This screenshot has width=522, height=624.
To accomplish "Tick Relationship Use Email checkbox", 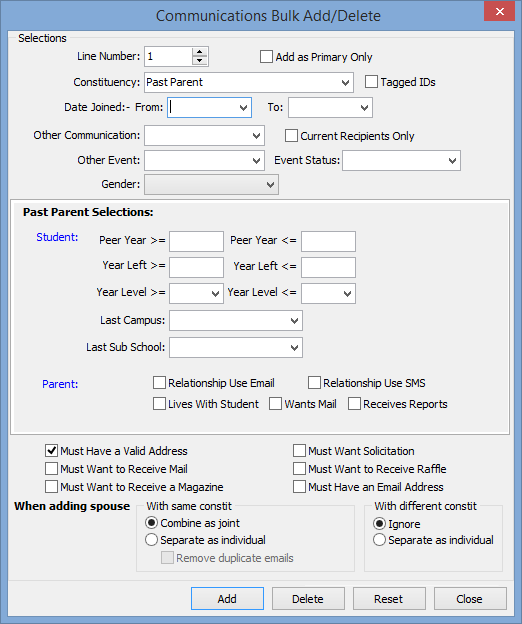I will 160,383.
